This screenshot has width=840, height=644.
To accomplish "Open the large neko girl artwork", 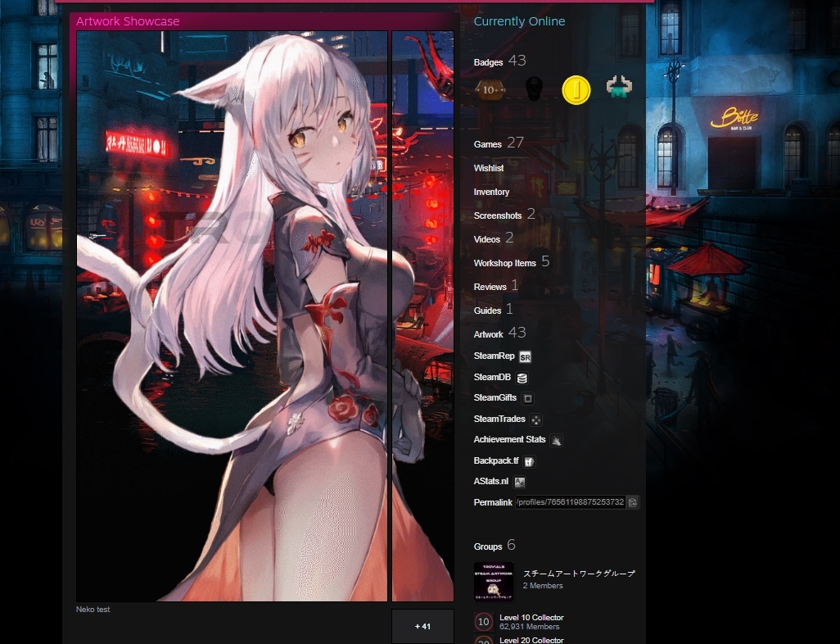I will click(232, 315).
